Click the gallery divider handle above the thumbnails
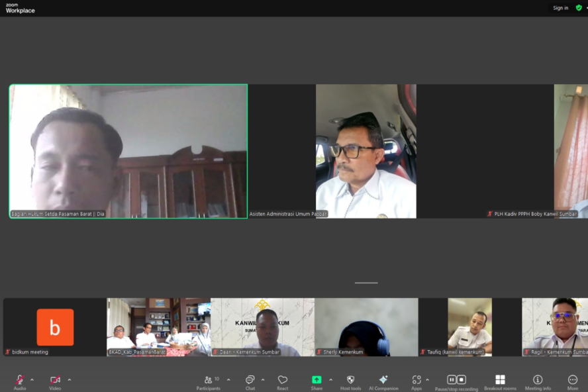Image resolution: width=588 pixels, height=392 pixels. 366,283
